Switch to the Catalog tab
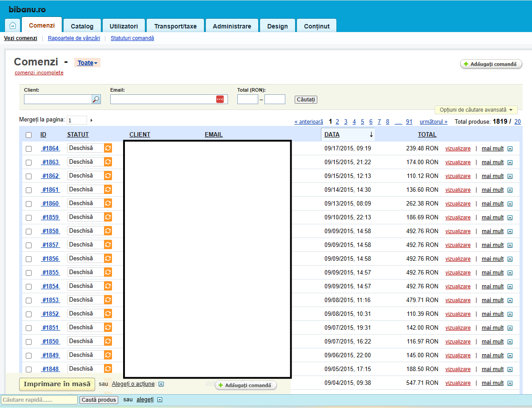Screen dimensions: 532x408 tap(82, 26)
